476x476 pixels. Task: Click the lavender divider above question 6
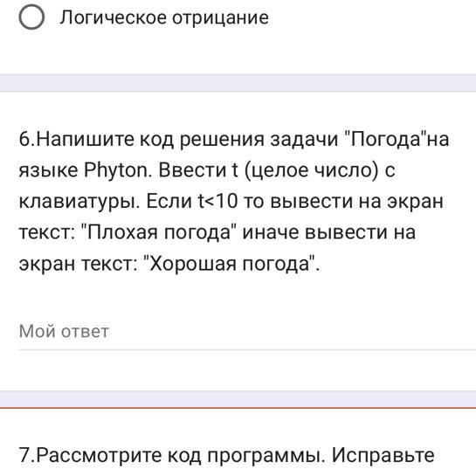pyautogui.click(x=238, y=83)
